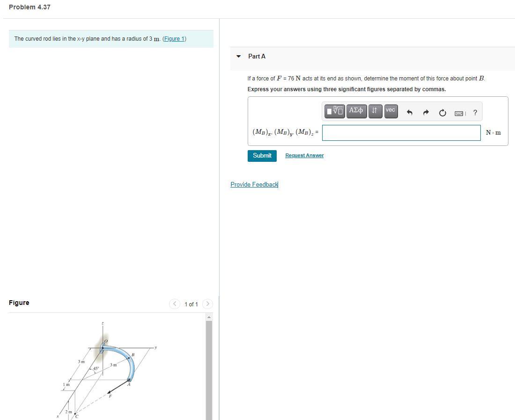The image size is (515, 420).
Task: Open the Provide Feedback link
Action: [x=254, y=184]
